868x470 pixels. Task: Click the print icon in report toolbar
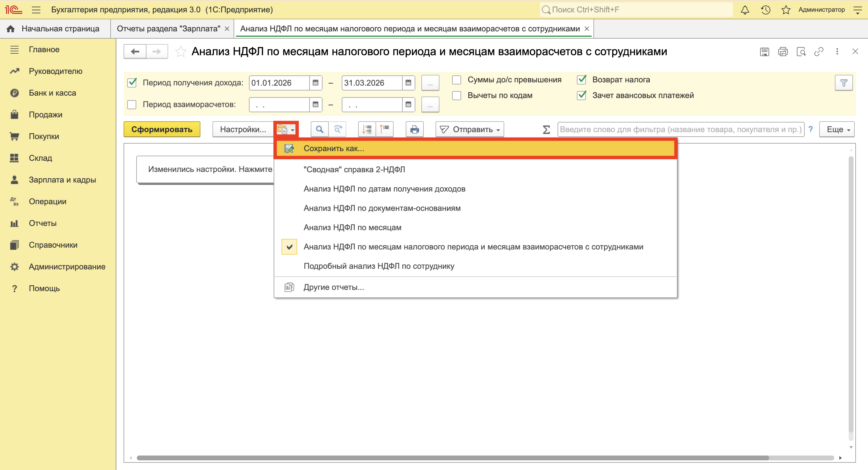pos(414,129)
